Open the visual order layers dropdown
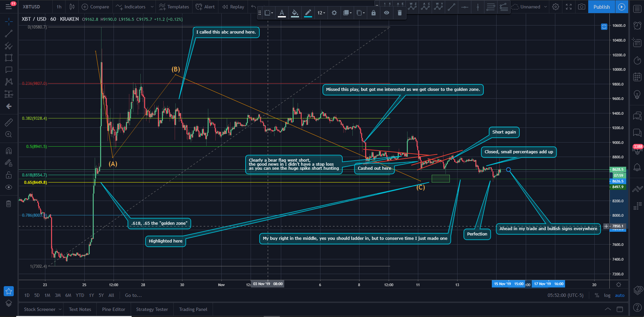644x317 pixels. tap(347, 13)
